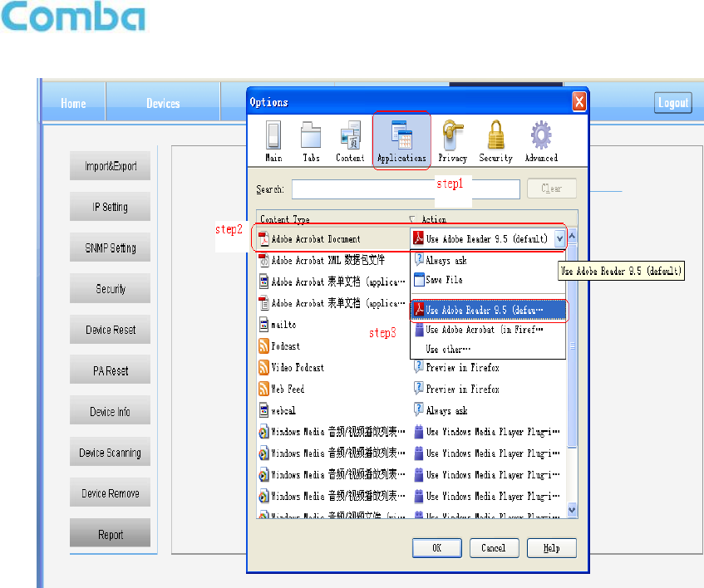Click the Save File icon

(419, 280)
